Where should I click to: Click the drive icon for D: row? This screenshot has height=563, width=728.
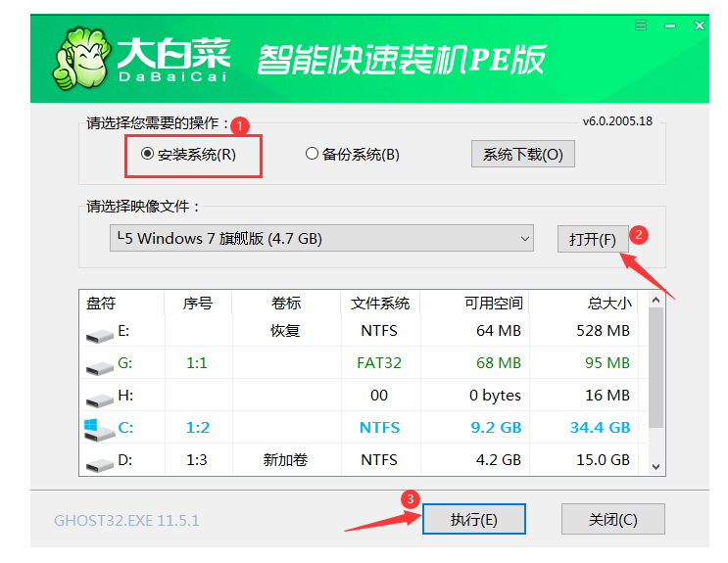point(99,464)
